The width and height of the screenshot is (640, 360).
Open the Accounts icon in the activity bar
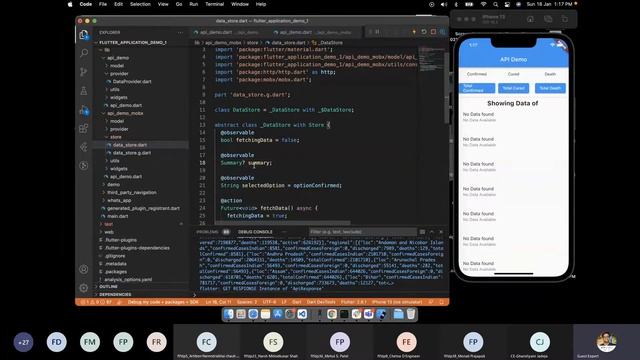[x=84, y=269]
